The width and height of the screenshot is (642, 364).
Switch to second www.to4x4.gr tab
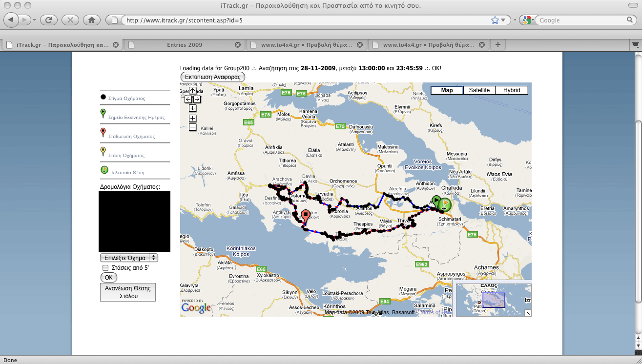click(x=428, y=45)
